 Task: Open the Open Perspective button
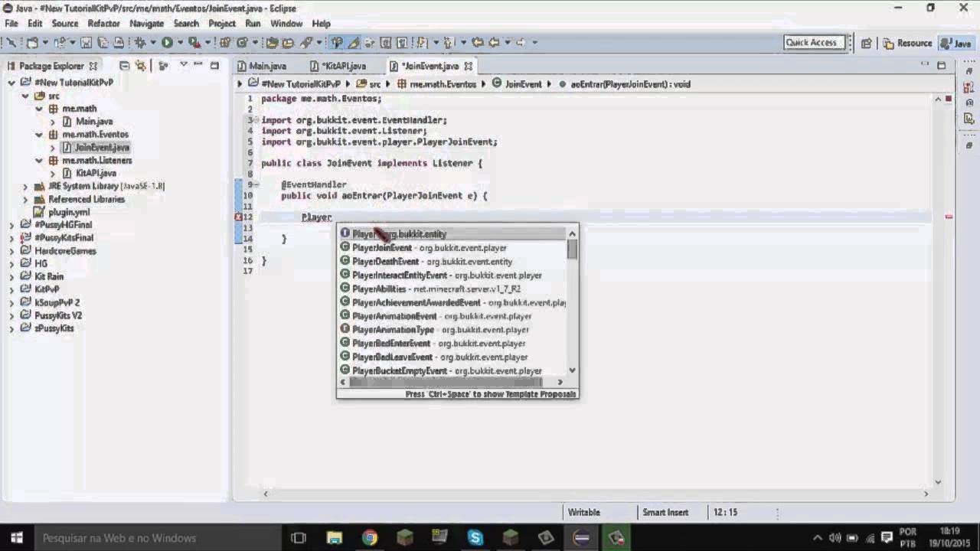pyautogui.click(x=866, y=43)
